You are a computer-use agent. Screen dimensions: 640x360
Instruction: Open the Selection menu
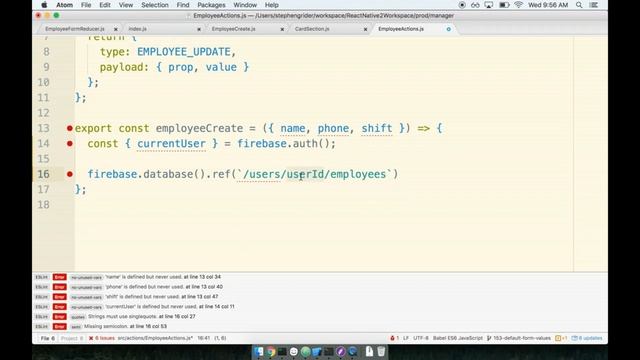coord(155,5)
